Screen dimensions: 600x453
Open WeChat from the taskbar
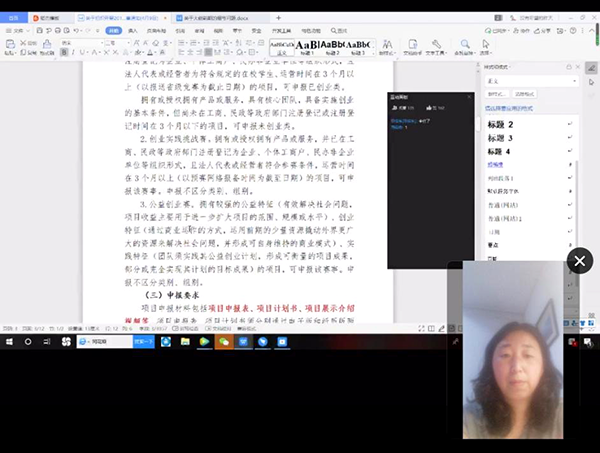coord(224,341)
